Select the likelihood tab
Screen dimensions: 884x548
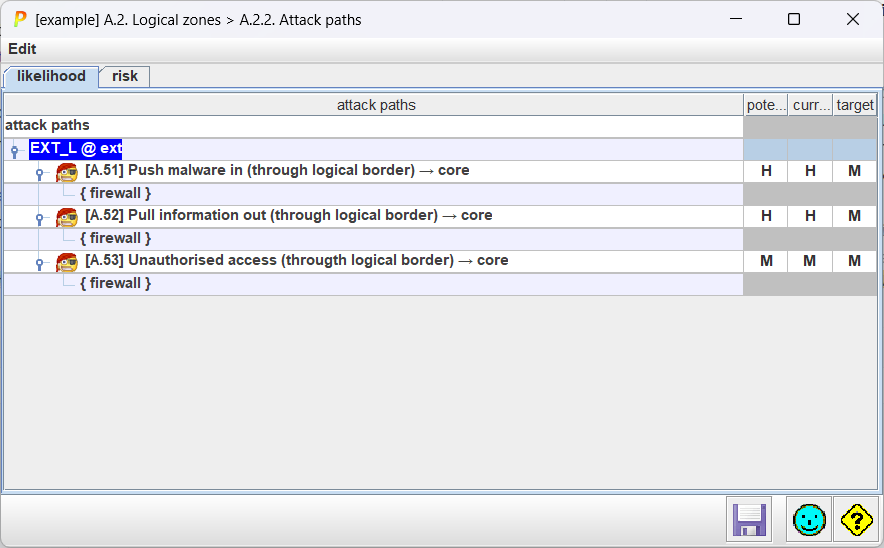(51, 76)
